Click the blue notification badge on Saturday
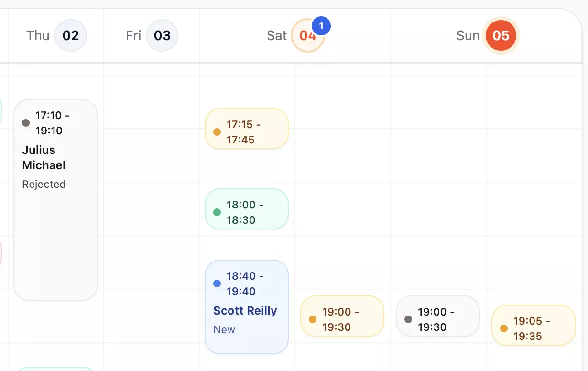588x371 pixels. click(321, 26)
